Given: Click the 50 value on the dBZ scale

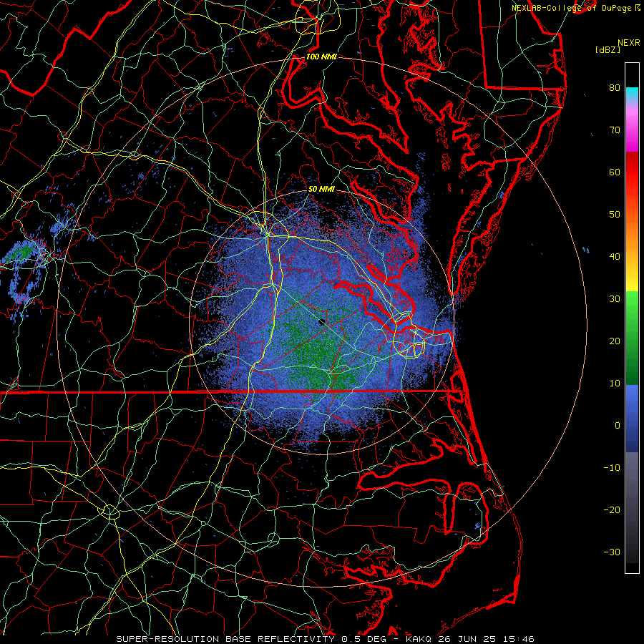Looking at the screenshot, I should (x=615, y=215).
